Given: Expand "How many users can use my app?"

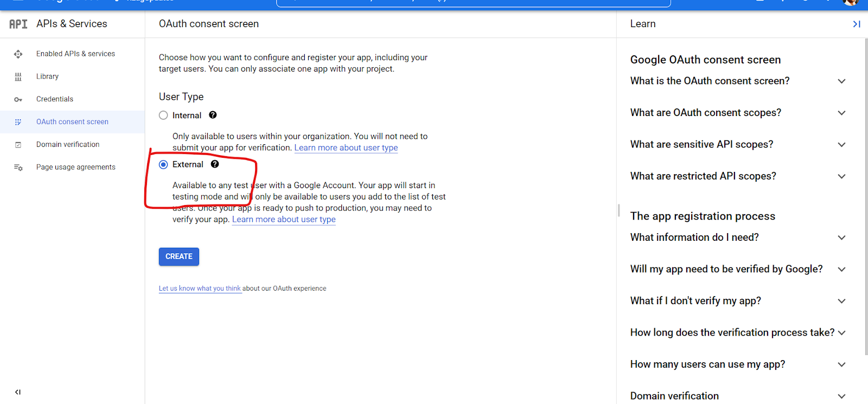Looking at the screenshot, I should click(x=738, y=364).
